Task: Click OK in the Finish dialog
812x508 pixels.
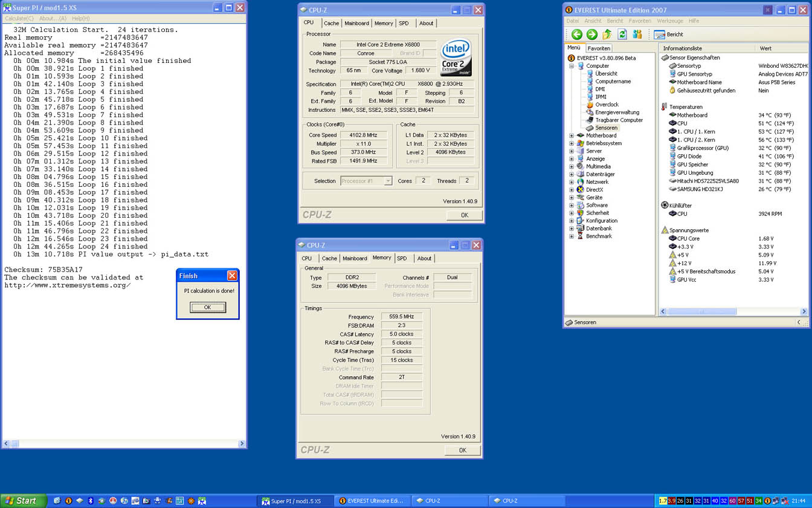Action: pyautogui.click(x=207, y=307)
